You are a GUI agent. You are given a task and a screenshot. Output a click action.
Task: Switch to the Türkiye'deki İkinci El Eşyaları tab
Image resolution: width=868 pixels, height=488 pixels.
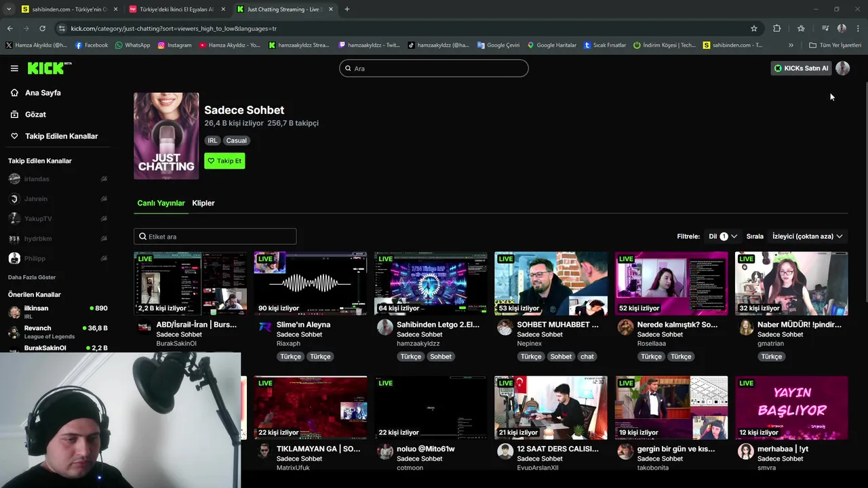(x=176, y=9)
